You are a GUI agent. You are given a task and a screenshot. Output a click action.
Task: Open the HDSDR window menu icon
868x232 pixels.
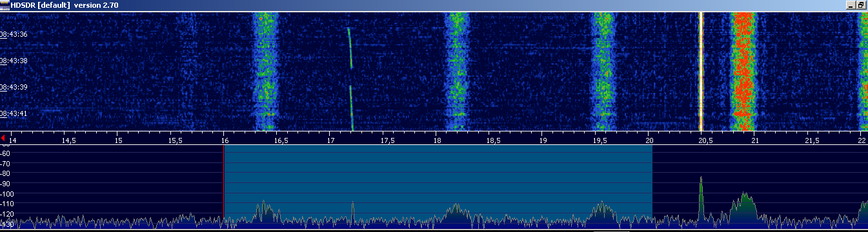(5, 5)
